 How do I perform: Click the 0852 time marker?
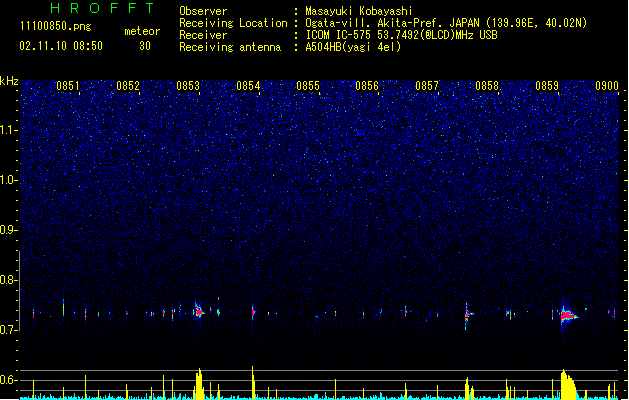128,86
